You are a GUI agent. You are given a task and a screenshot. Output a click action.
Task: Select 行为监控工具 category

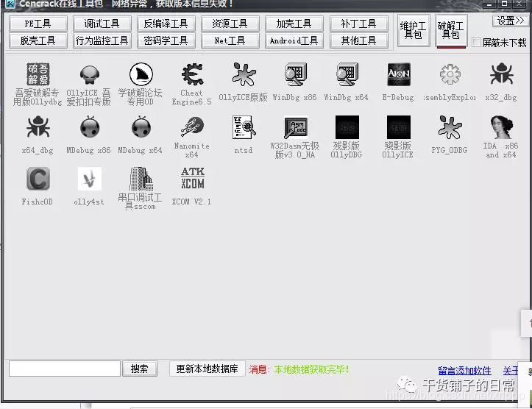pos(102,40)
